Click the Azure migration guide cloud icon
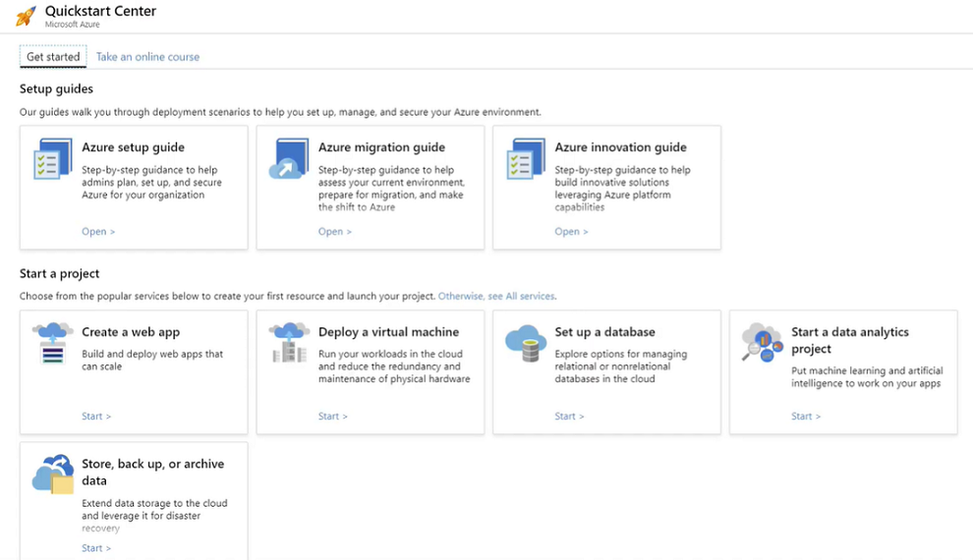Screen dimensions: 973x560 pos(289,159)
